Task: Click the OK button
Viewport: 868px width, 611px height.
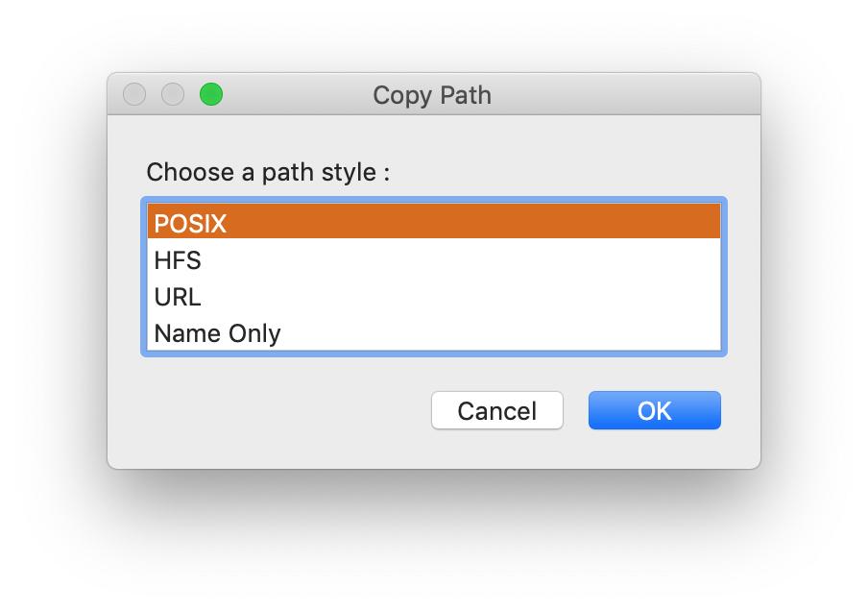Action: (654, 410)
